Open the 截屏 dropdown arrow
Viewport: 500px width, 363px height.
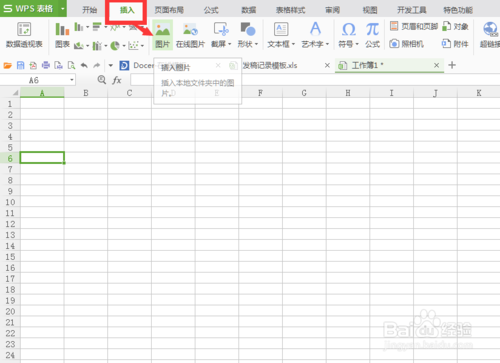coord(230,44)
